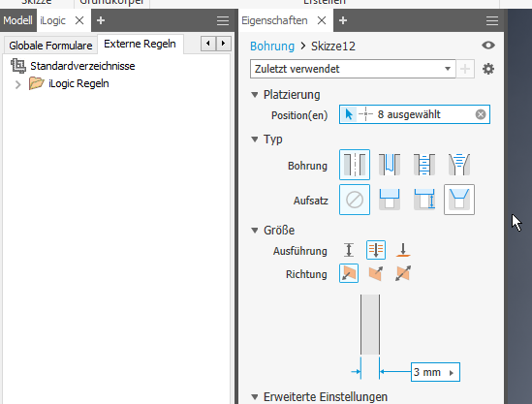Select the simple hole type icon
The image size is (532, 404).
[355, 165]
